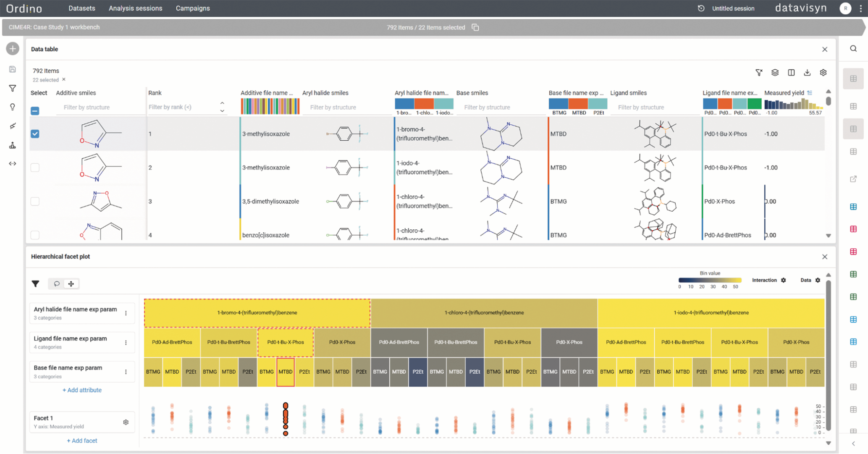Click Additive smiles filter by structure field
This screenshot has width=868, height=454.
(x=100, y=108)
